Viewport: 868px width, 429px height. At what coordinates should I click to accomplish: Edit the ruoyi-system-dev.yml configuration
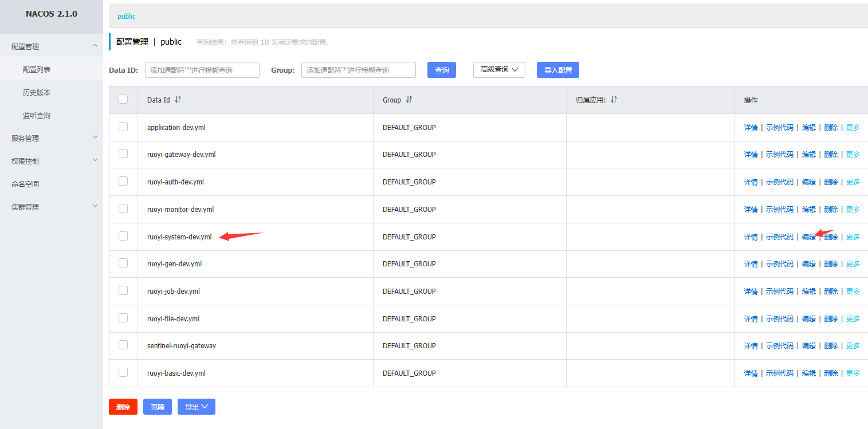[809, 237]
